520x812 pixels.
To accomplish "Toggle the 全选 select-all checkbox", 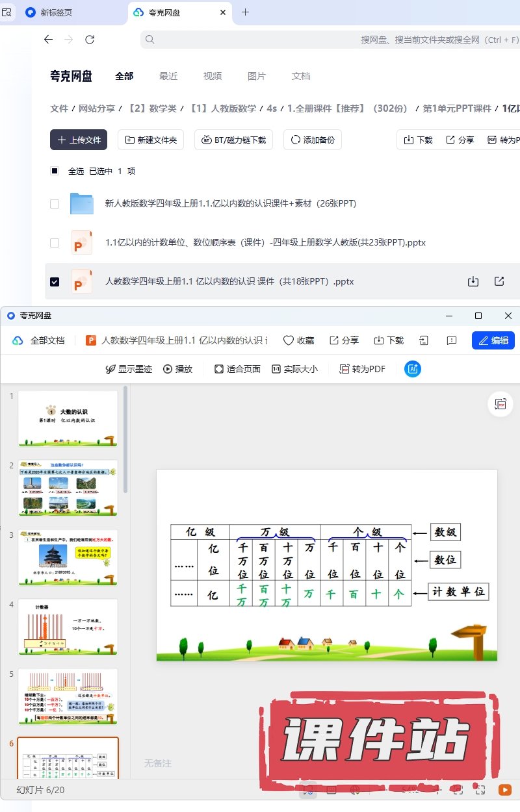I will tap(55, 171).
